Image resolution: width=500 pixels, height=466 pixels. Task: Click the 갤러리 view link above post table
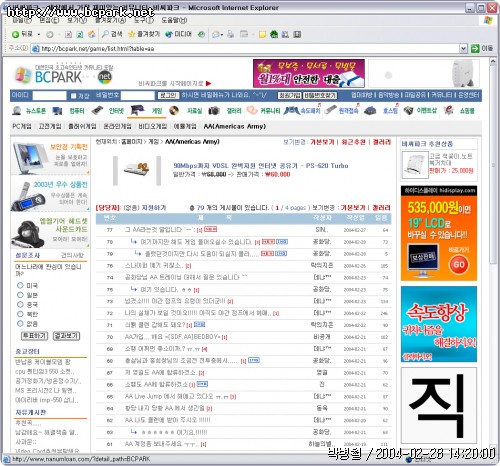pyautogui.click(x=381, y=208)
